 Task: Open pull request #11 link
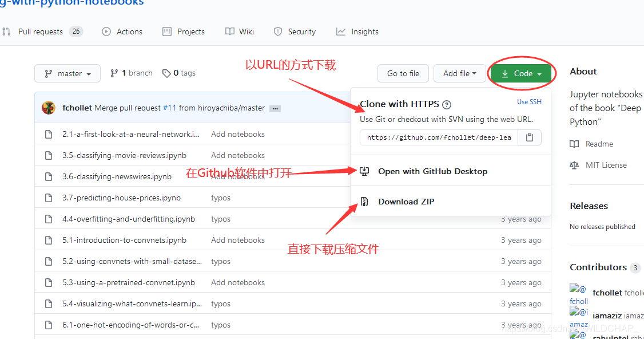(170, 108)
